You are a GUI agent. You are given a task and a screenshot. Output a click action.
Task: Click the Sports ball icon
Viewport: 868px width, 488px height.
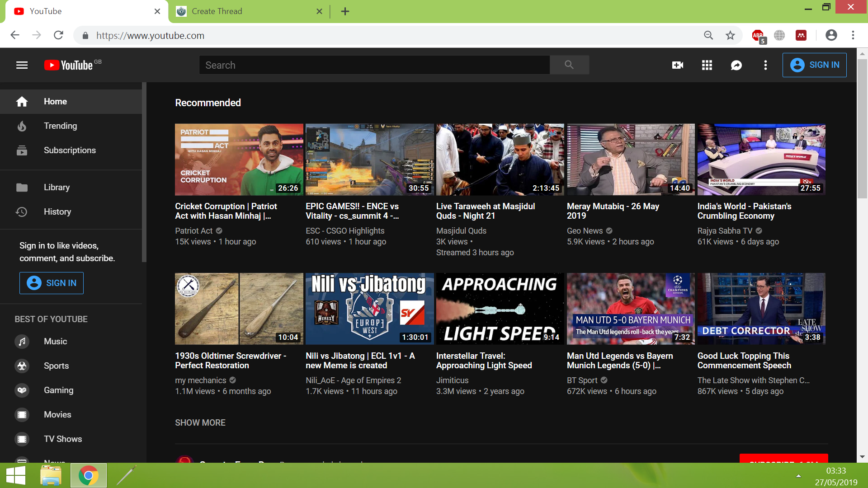pyautogui.click(x=22, y=366)
